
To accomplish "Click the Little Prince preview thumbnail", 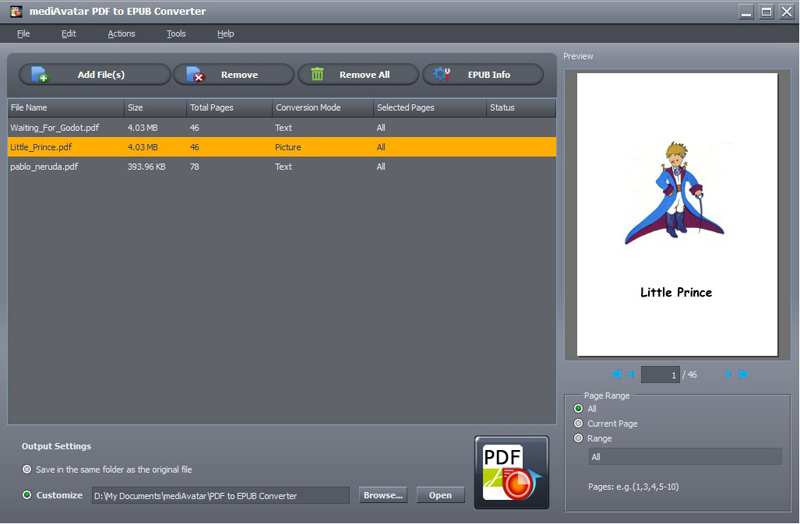I will click(677, 214).
